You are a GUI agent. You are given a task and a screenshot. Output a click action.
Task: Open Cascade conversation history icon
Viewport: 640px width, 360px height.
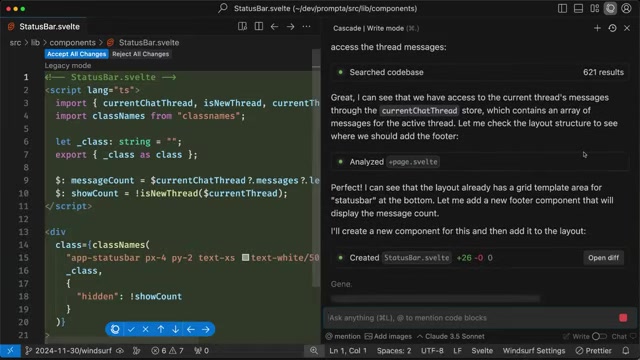(x=612, y=28)
